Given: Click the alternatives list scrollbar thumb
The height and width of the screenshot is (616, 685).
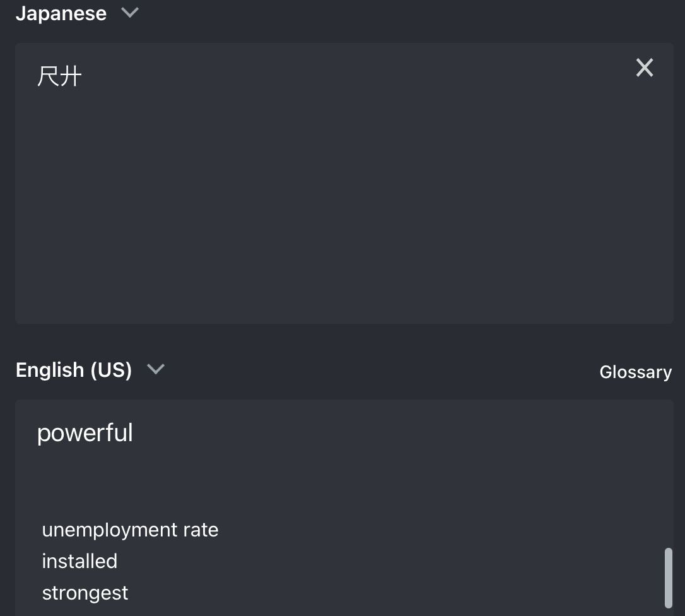Looking at the screenshot, I should tap(668, 577).
